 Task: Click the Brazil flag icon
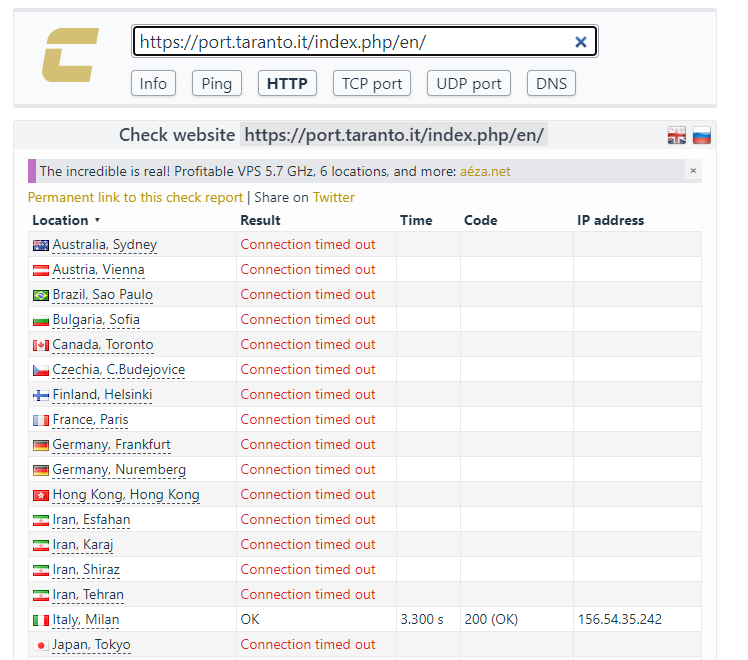pos(41,295)
